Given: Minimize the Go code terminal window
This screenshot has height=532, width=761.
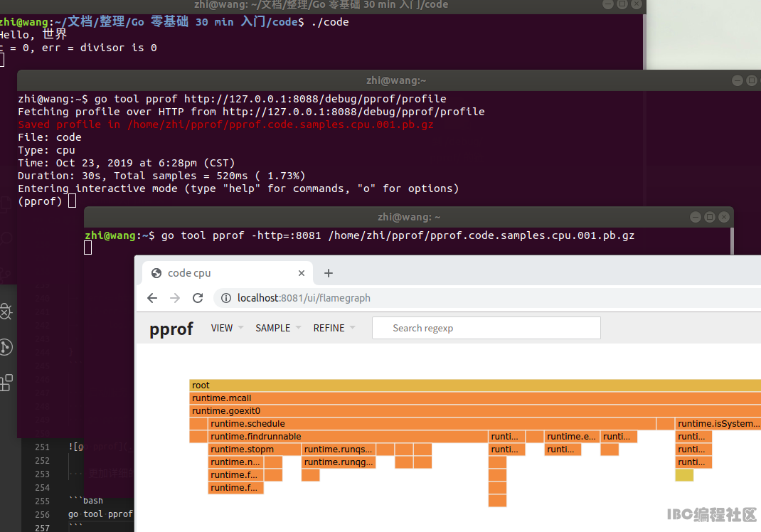Looking at the screenshot, I should coord(608,4).
